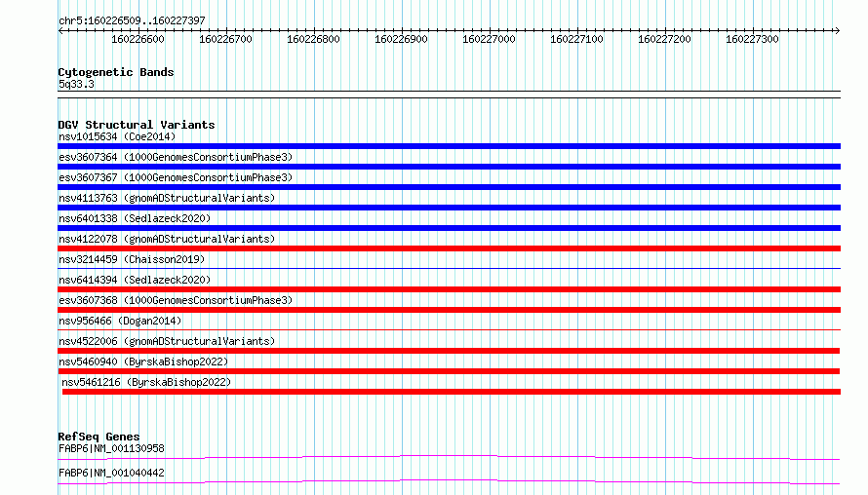Viewport: 868px width, 495px height.
Task: Click the 160227000 ruler coordinate
Action: [489, 39]
